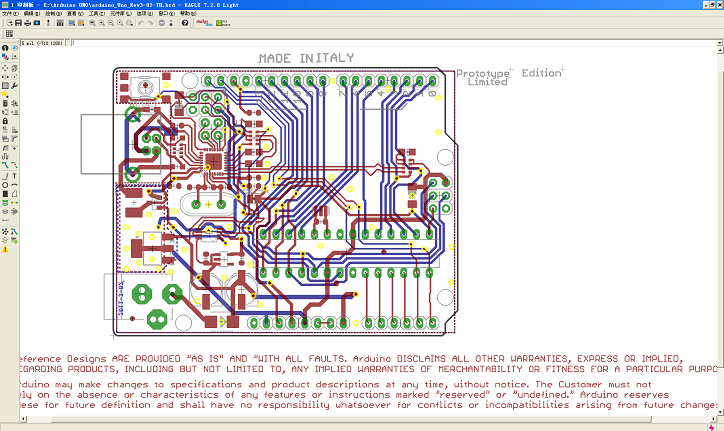The height and width of the screenshot is (431, 724).
Task: Open the CAM processor icon
Action: (37, 23)
